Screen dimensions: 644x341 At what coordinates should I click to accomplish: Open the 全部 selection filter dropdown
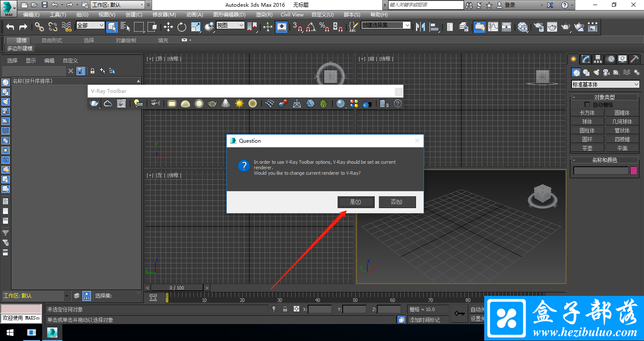click(x=90, y=25)
